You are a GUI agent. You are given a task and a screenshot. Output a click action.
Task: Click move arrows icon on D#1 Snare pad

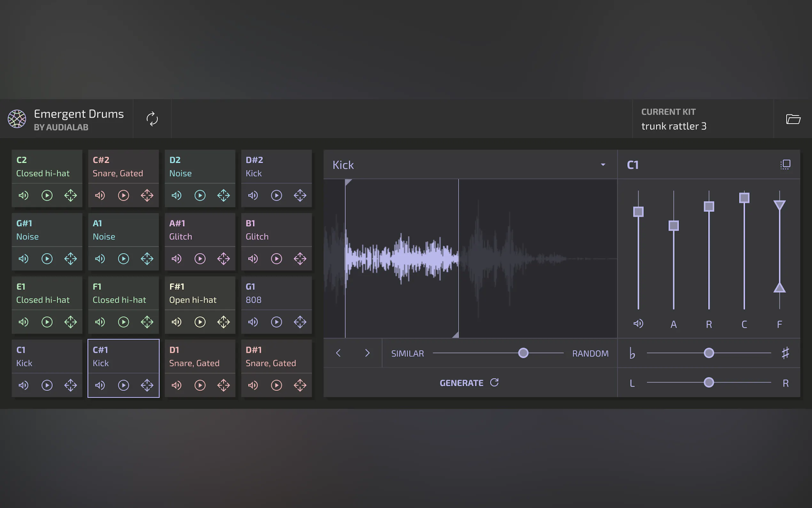point(300,385)
